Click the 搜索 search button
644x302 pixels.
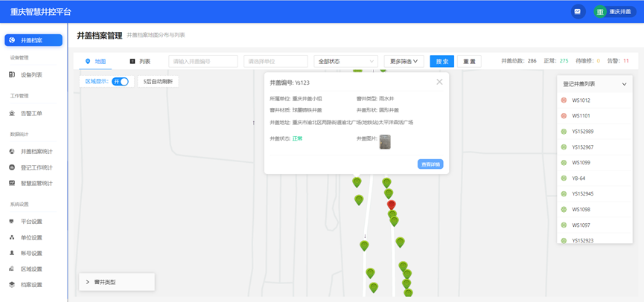point(441,62)
